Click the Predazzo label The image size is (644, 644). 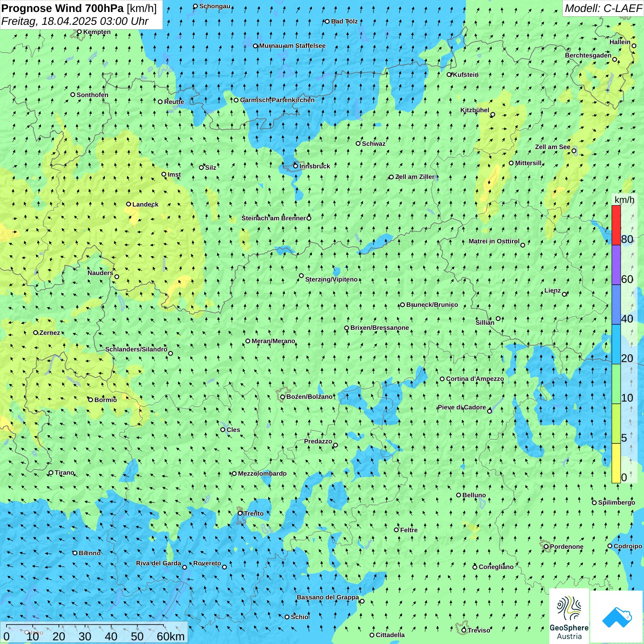318,441
